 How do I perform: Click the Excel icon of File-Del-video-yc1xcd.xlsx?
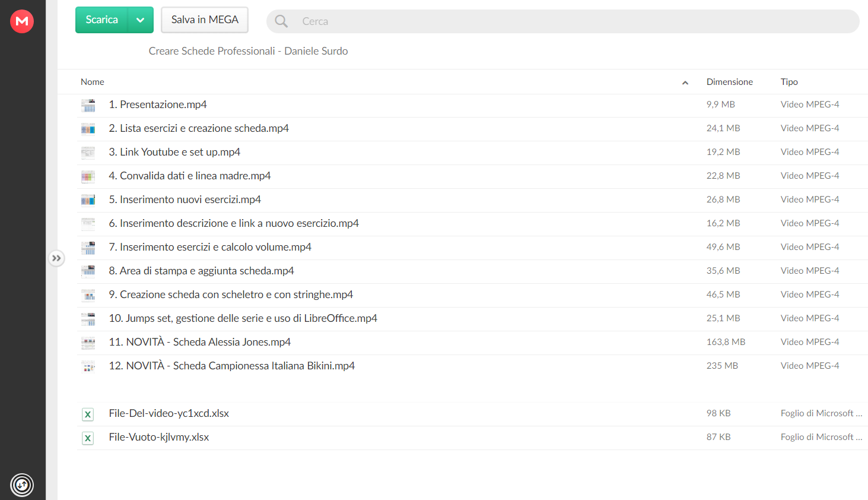[88, 414]
